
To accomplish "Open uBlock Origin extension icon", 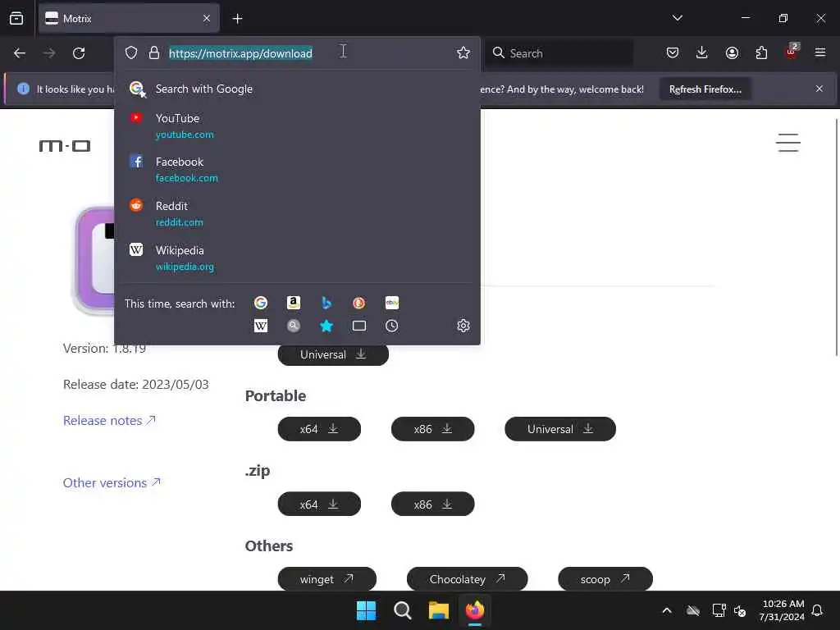I will tap(792, 52).
